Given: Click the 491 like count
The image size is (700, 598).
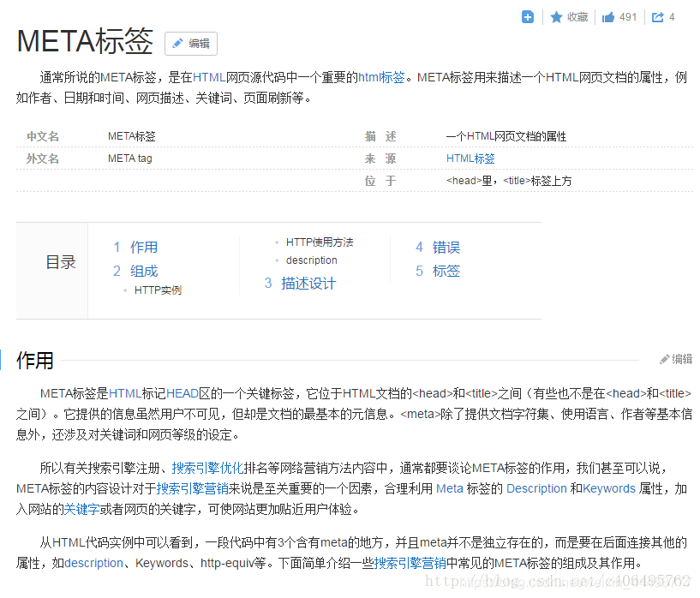Looking at the screenshot, I should [625, 16].
